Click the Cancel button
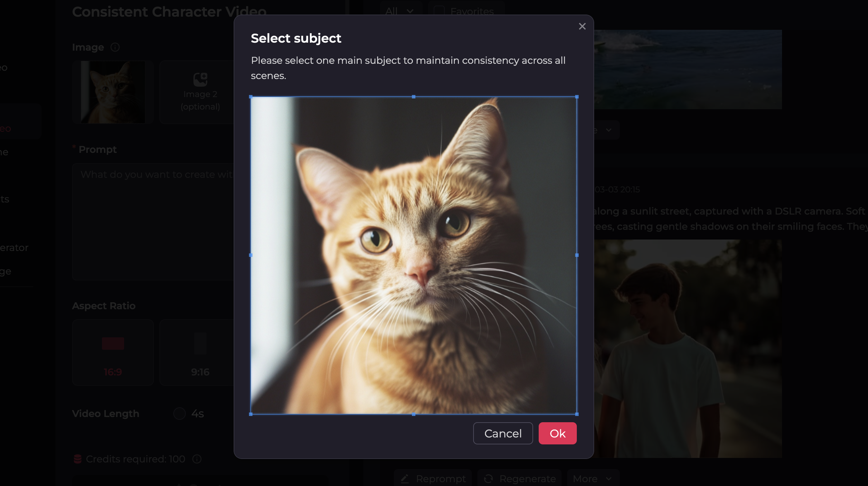868x486 pixels. [503, 433]
